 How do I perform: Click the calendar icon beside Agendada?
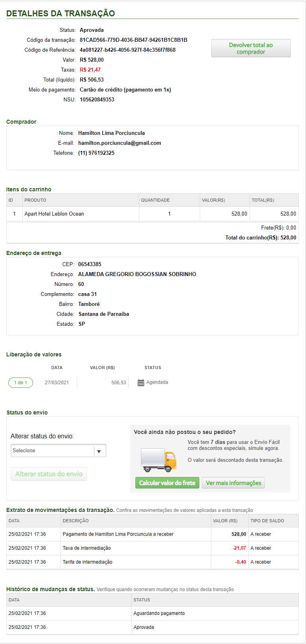point(141,383)
